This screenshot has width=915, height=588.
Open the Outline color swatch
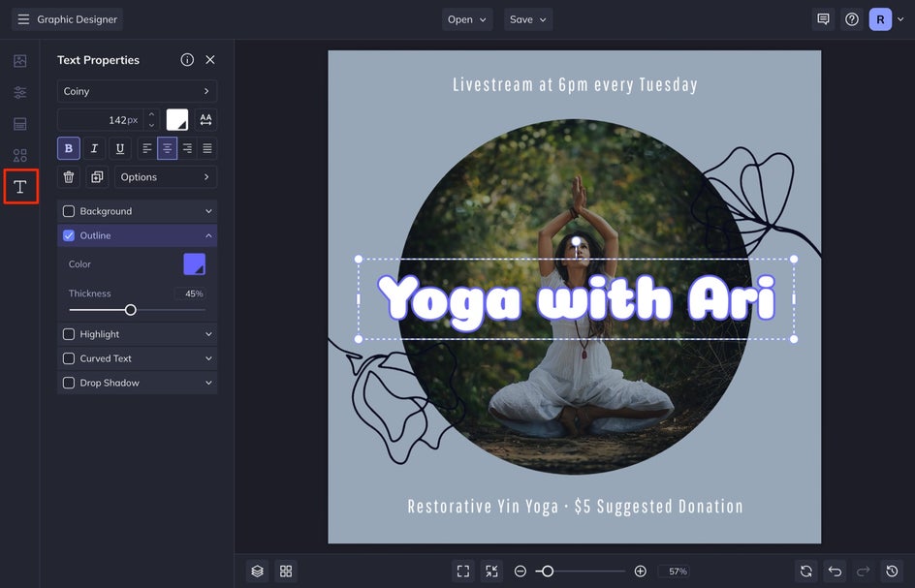tap(194, 263)
